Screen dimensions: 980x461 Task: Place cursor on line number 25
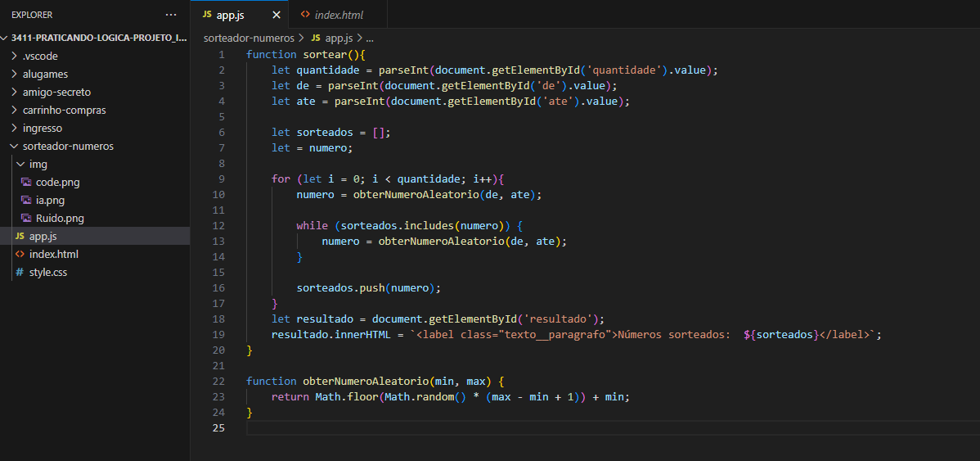[x=218, y=428]
